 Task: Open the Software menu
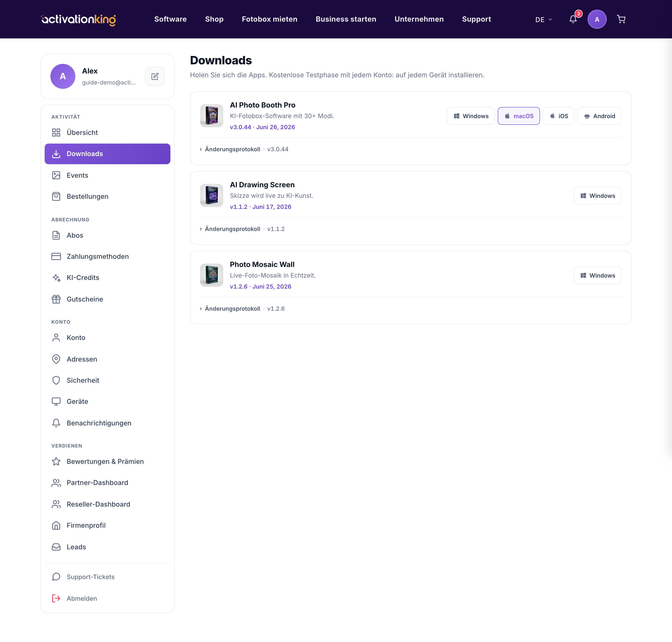170,19
